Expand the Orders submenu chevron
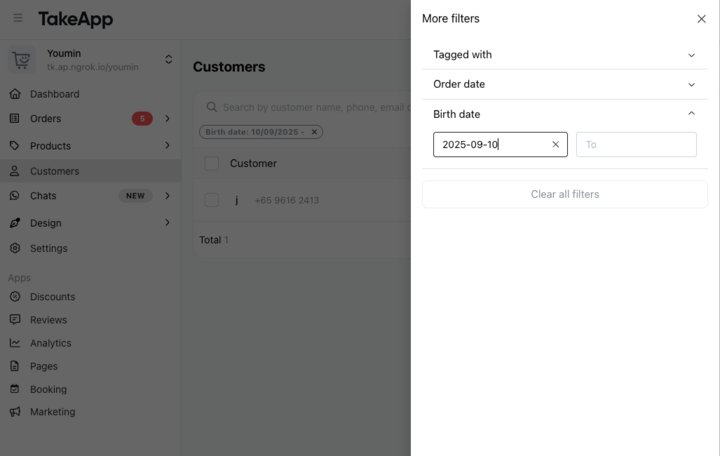Image resolution: width=720 pixels, height=456 pixels. (x=167, y=118)
